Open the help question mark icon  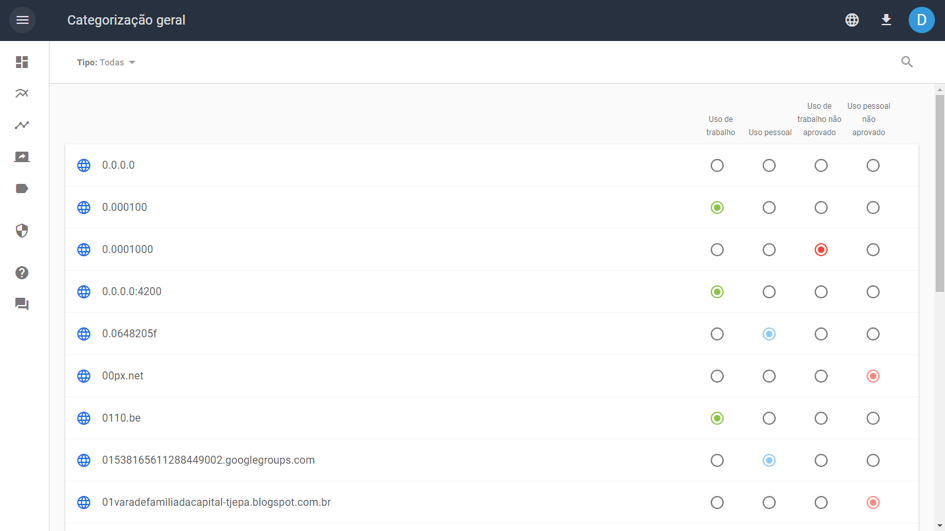click(22, 273)
